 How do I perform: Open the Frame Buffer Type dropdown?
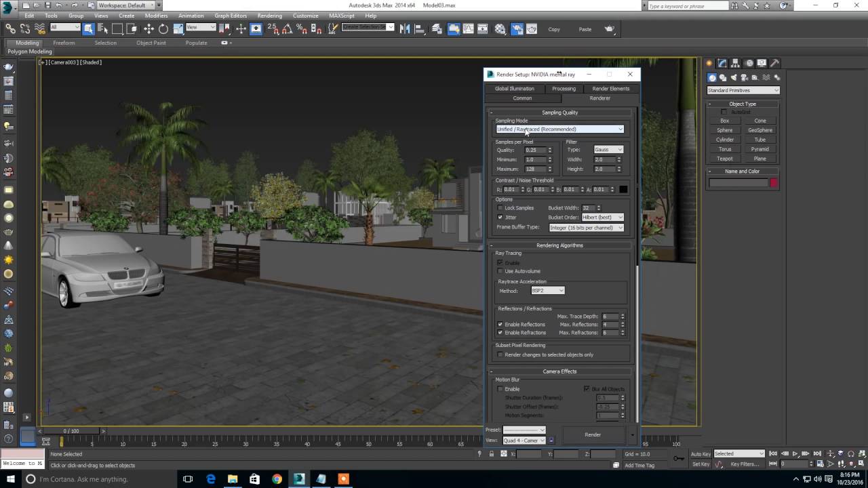pos(587,228)
